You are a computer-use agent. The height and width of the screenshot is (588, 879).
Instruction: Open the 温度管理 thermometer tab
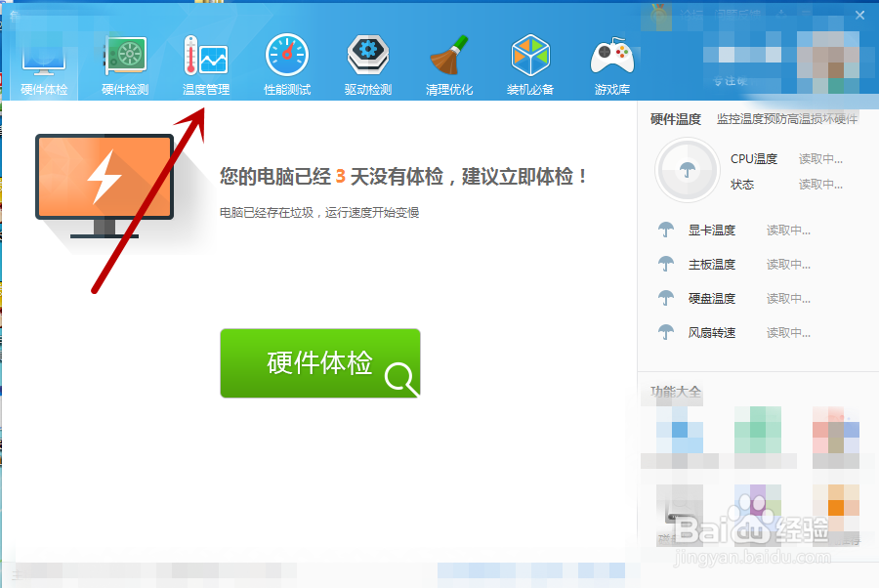pos(206,64)
